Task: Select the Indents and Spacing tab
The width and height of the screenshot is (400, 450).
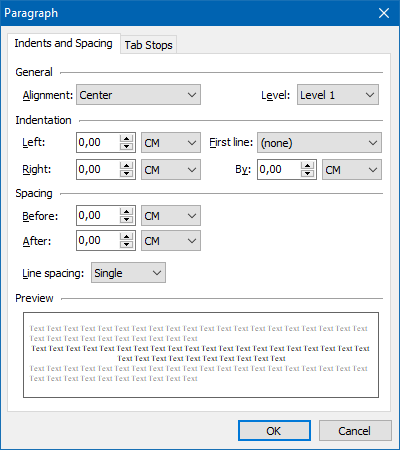Action: pyautogui.click(x=63, y=43)
